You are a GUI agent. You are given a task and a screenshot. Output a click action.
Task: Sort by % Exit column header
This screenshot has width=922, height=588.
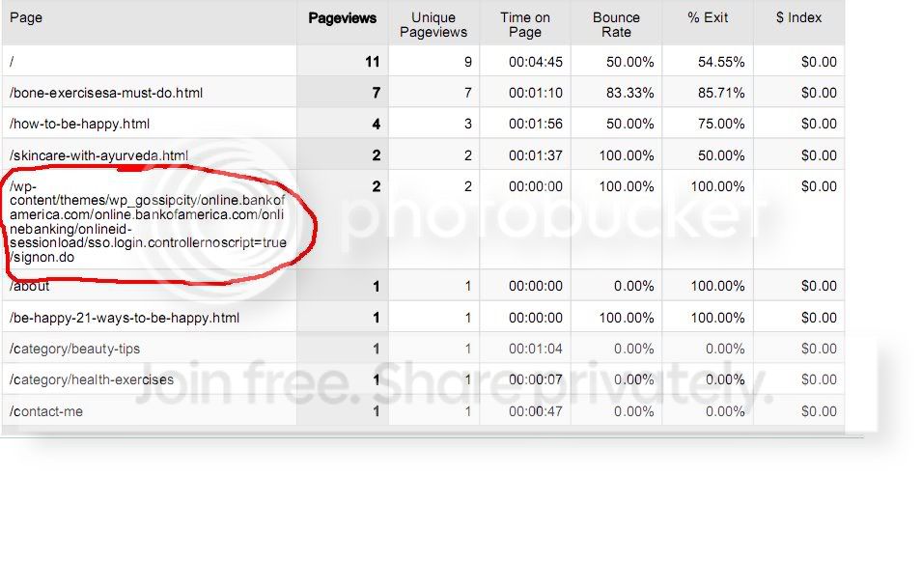pyautogui.click(x=708, y=17)
